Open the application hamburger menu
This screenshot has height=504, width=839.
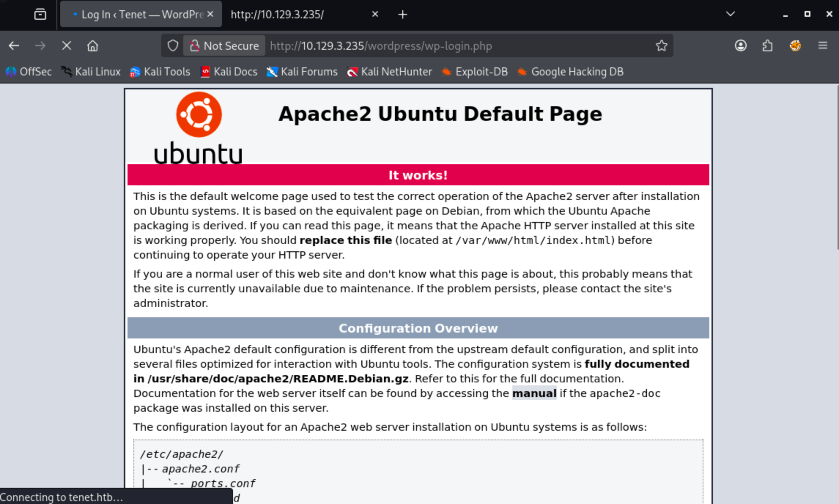click(x=823, y=46)
